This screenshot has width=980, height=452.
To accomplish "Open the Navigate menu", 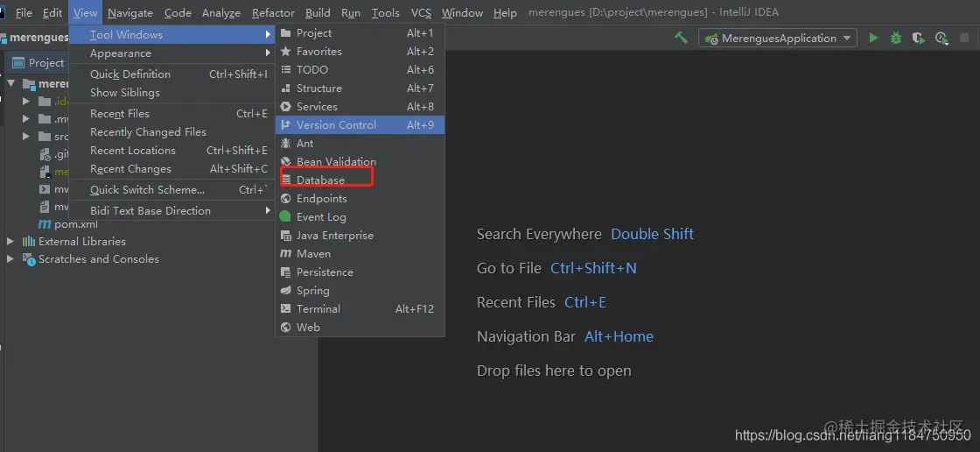I will coord(130,12).
